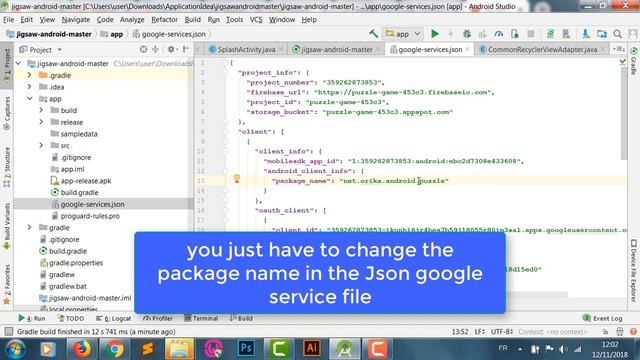Switch to the jigsaw-android-master editor tab
The image size is (640, 360).
click(x=336, y=49)
